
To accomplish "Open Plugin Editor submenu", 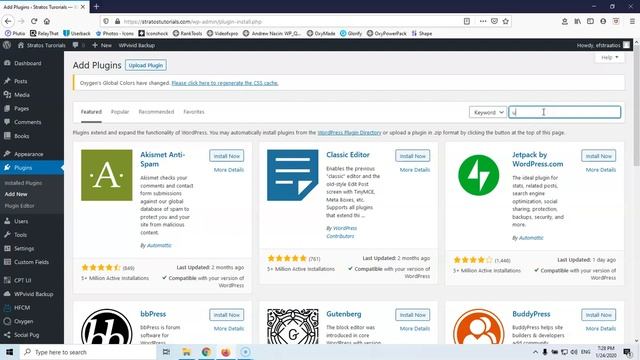I will 19,206.
